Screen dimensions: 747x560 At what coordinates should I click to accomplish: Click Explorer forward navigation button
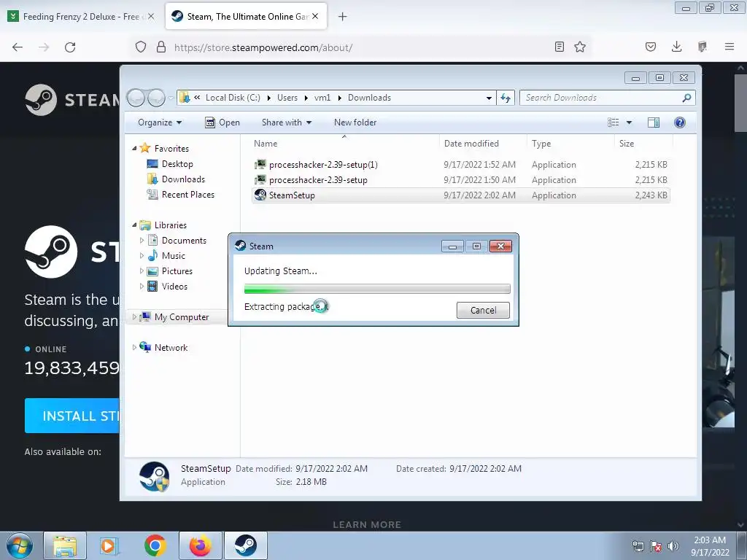(156, 98)
